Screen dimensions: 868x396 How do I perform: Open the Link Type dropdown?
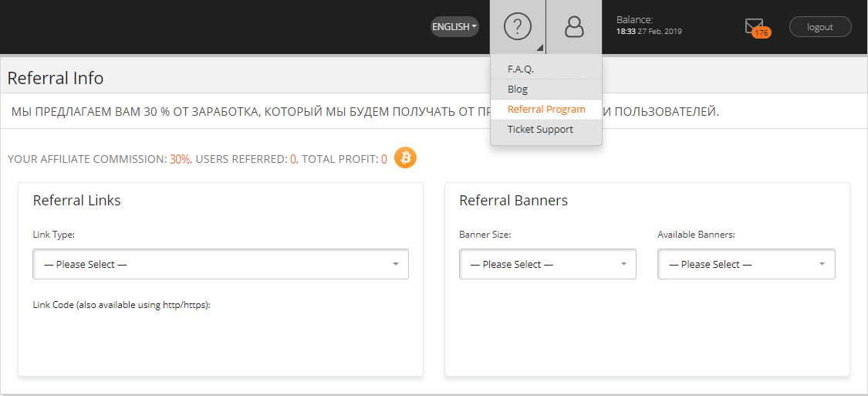point(221,264)
